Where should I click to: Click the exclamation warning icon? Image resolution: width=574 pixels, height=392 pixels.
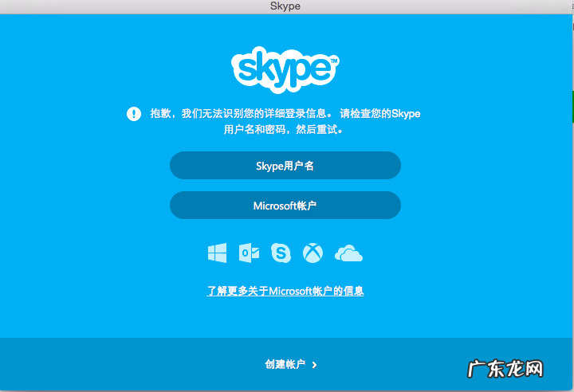134,114
